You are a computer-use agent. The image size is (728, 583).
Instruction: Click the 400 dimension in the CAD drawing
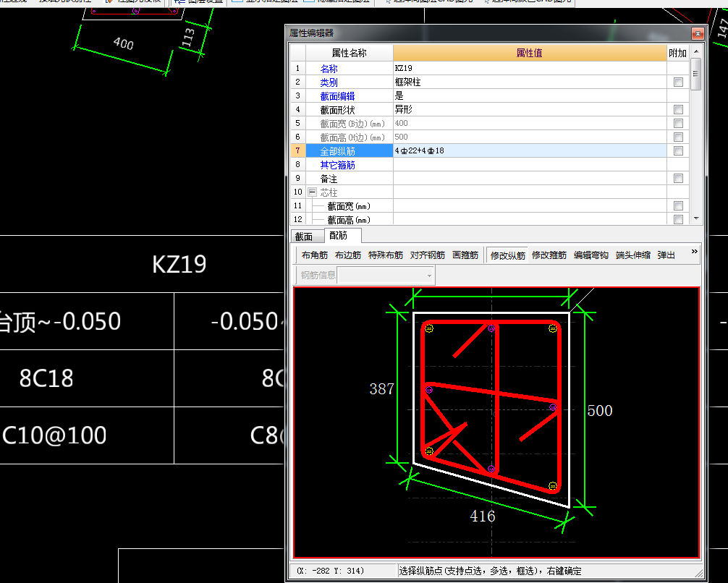[x=124, y=43]
